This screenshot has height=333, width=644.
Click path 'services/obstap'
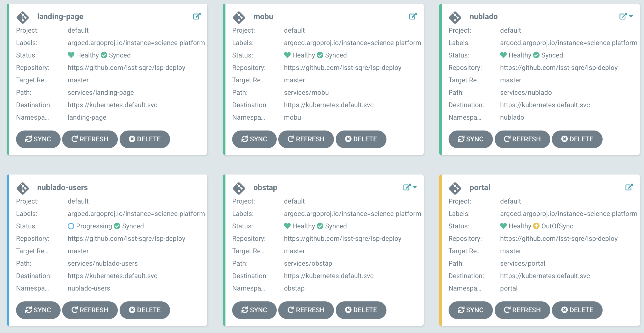(x=308, y=263)
